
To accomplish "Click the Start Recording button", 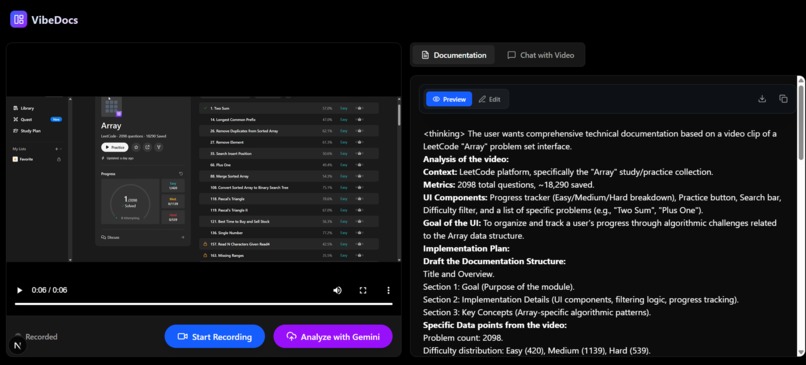I will (214, 337).
